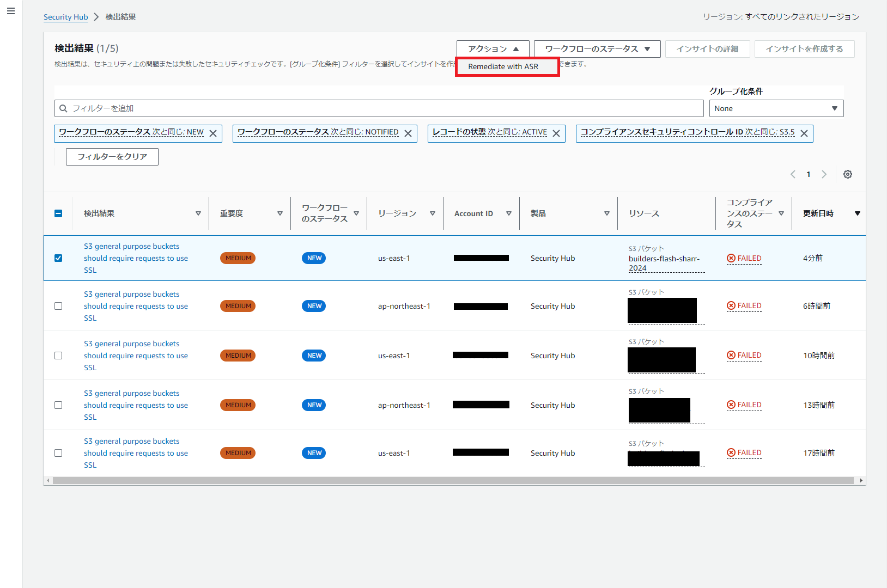The height and width of the screenshot is (588, 887).
Task: Click the search magnifier icon in filter box
Action: coord(64,108)
